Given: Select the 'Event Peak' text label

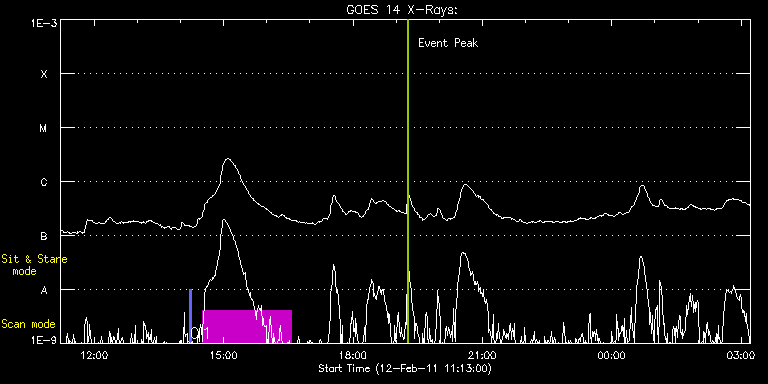Looking at the screenshot, I should [448, 43].
